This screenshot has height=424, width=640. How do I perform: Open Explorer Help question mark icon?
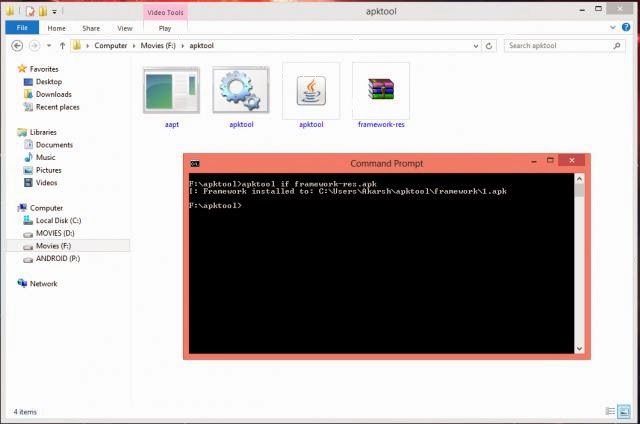[x=626, y=27]
